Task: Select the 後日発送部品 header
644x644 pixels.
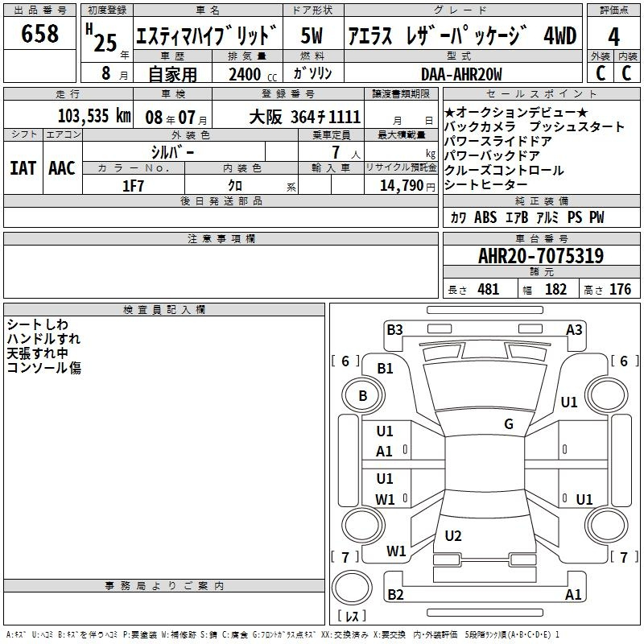Action: 221,200
